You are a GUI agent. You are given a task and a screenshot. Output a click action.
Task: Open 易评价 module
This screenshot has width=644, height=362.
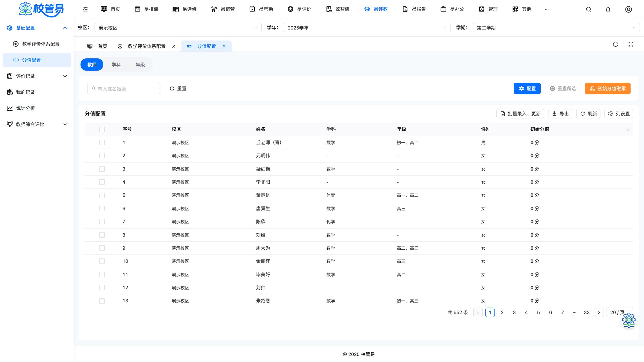299,9
